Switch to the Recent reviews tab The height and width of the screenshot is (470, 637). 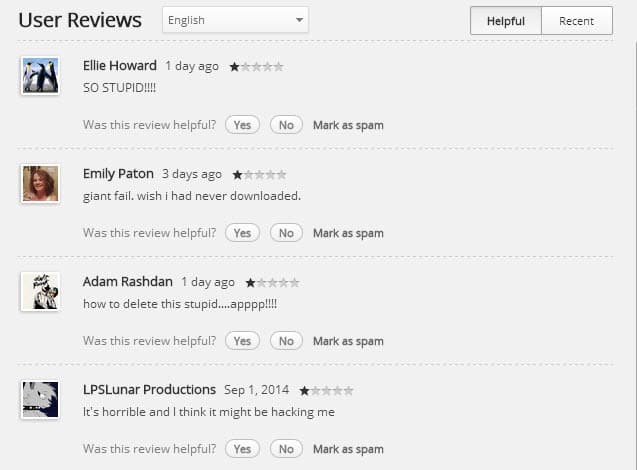(576, 21)
